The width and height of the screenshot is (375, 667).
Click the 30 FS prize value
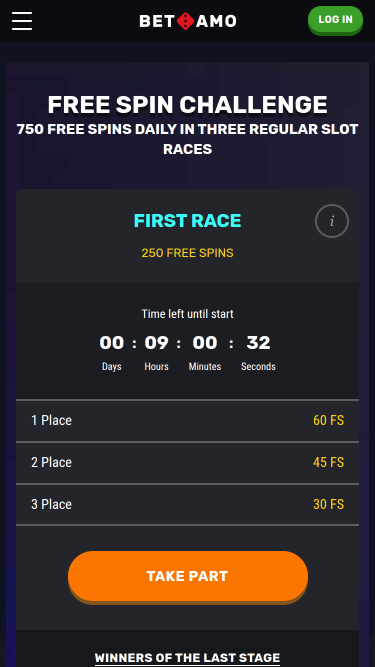click(328, 504)
